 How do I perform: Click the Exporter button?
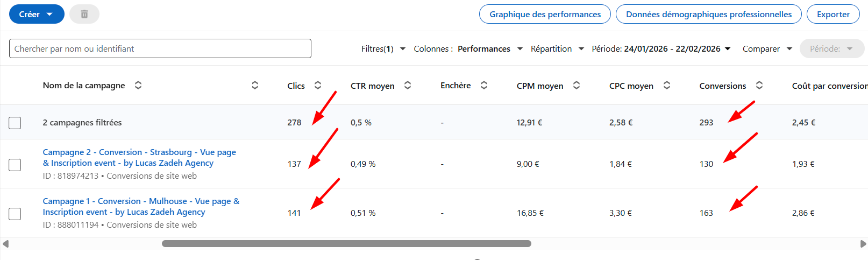pyautogui.click(x=833, y=15)
